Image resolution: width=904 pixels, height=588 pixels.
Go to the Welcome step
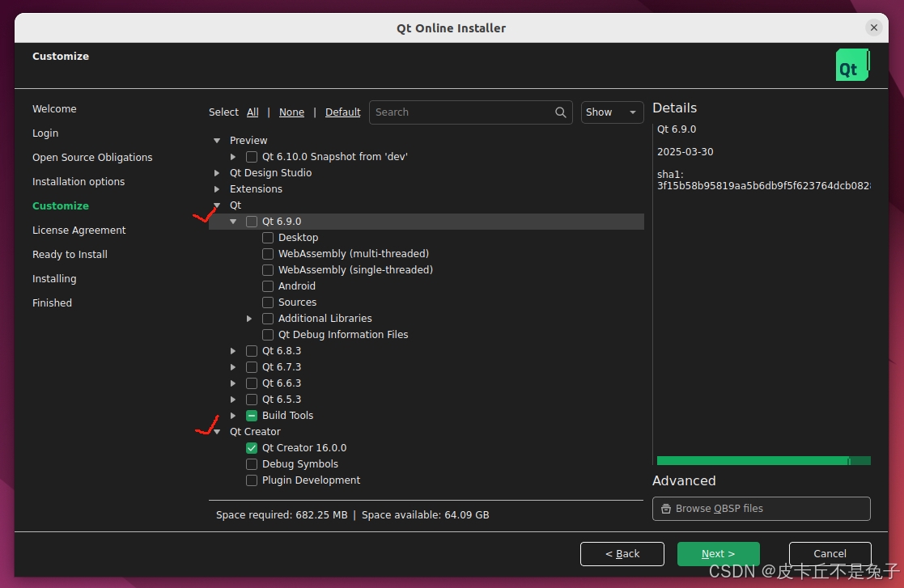pos(54,109)
